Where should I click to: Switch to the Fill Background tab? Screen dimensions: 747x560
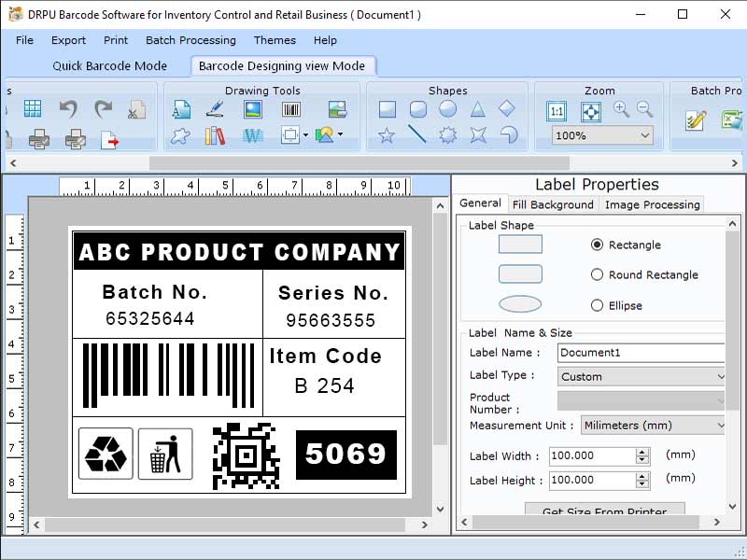click(x=554, y=203)
